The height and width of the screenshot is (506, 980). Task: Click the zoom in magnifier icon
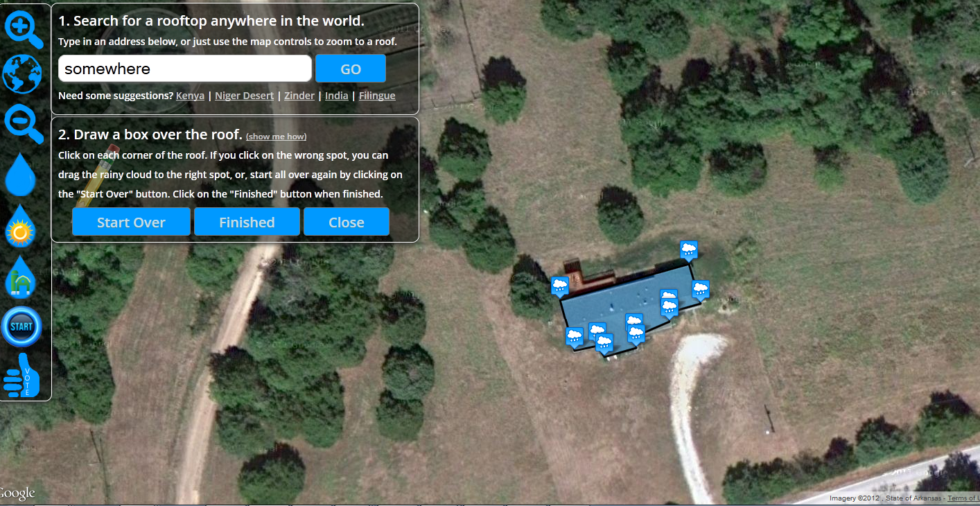pos(24,29)
